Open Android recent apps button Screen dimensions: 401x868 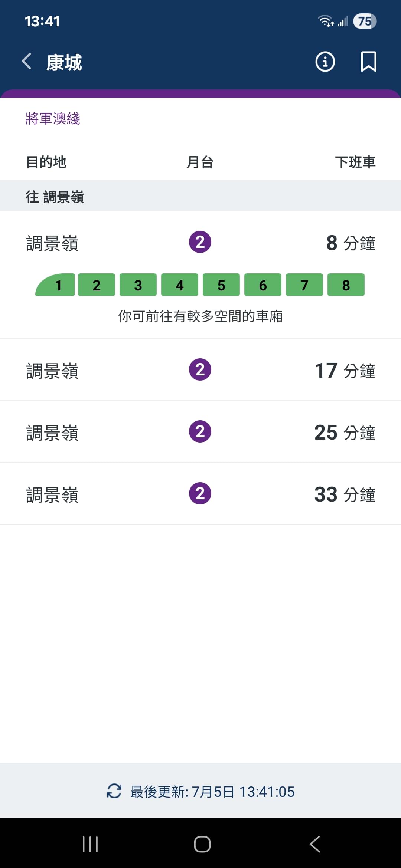point(90,844)
